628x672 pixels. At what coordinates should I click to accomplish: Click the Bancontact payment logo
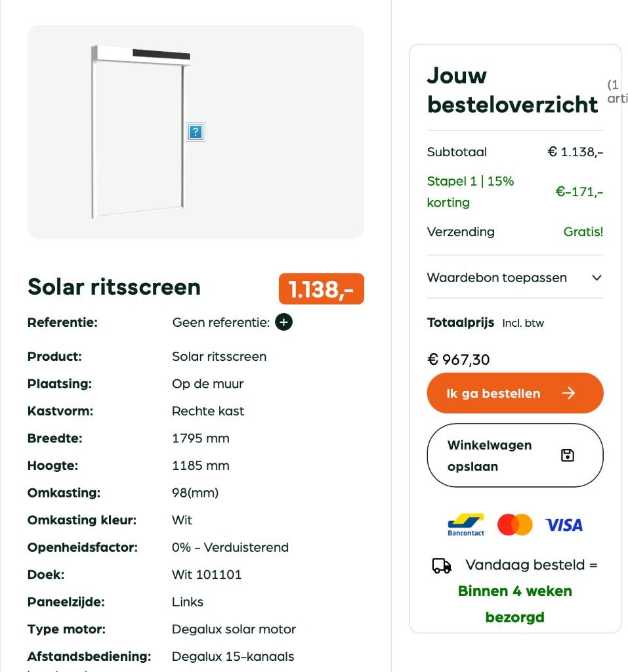(466, 524)
